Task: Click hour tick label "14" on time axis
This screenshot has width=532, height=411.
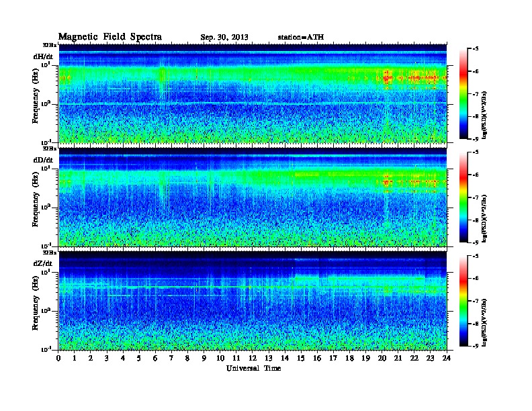Action: pos(285,358)
